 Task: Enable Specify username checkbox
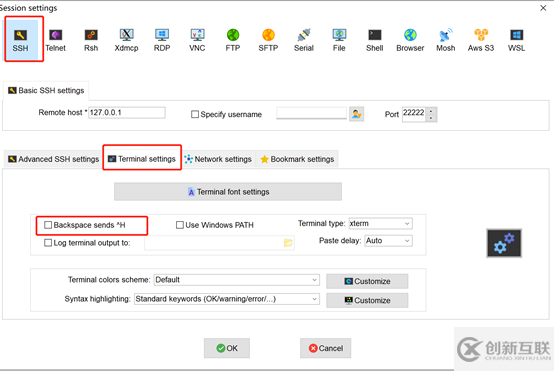[x=195, y=114]
